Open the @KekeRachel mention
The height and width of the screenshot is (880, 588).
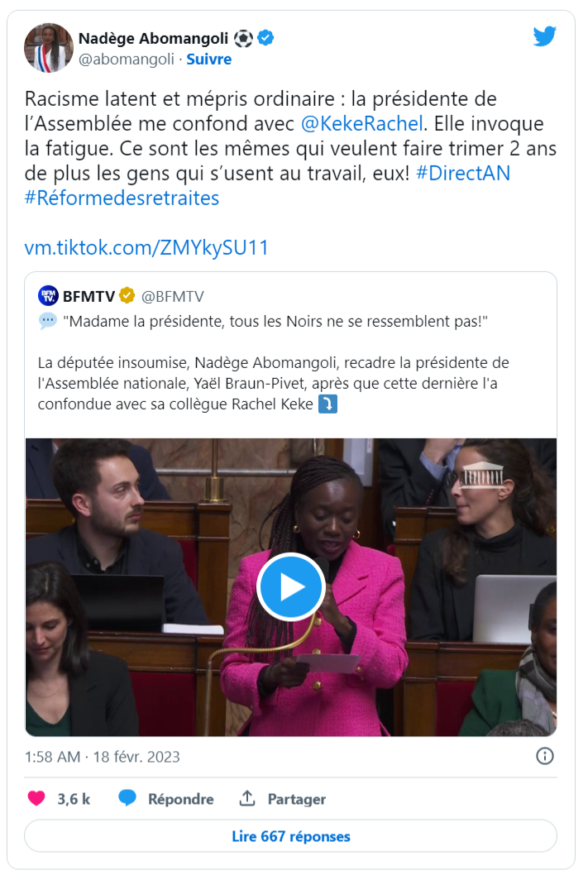(x=362, y=123)
